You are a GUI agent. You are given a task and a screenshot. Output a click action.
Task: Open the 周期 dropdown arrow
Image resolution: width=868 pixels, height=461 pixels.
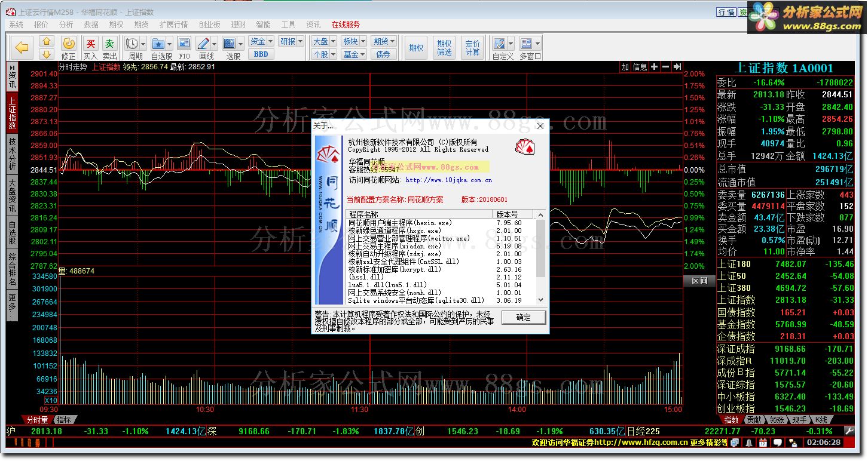point(143,44)
